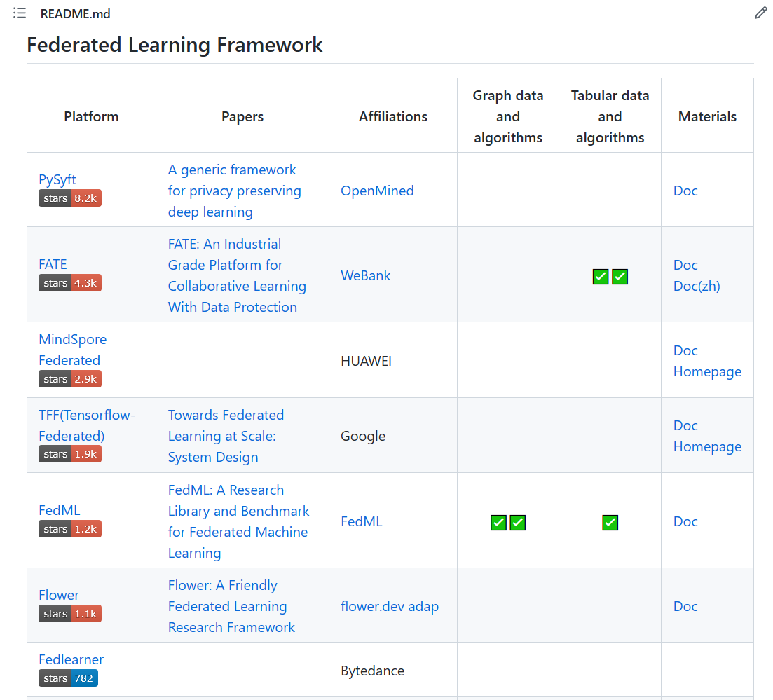The image size is (773, 700).
Task: Click the TFF stars 1.9k badge
Action: tap(70, 454)
